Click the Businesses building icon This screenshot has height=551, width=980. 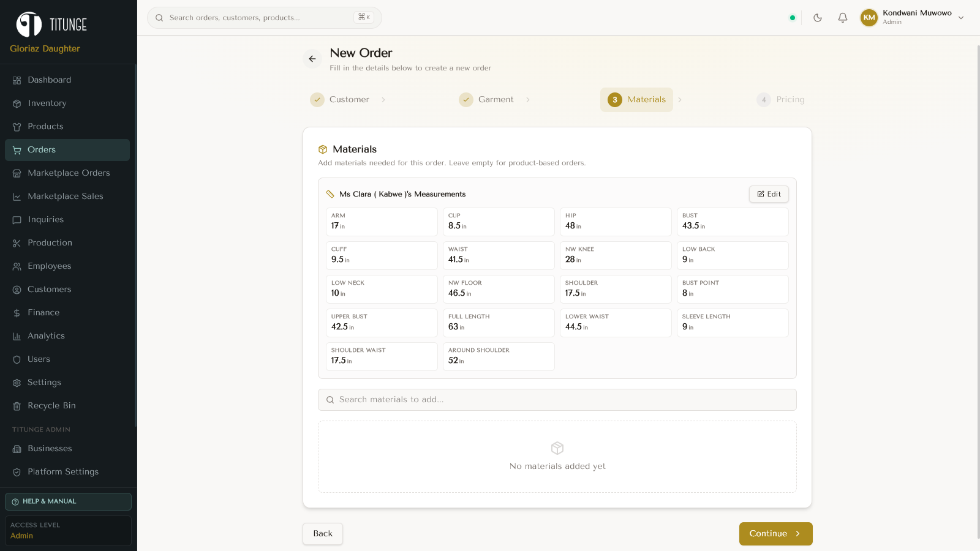click(x=17, y=449)
